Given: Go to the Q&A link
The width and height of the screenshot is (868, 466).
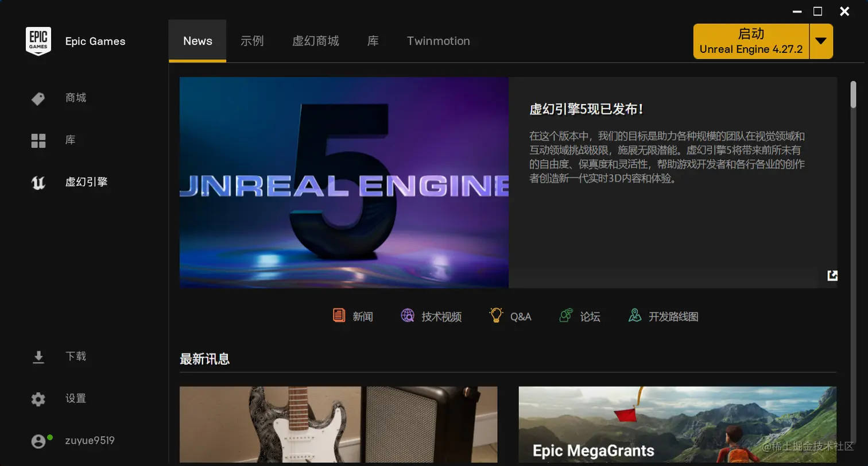Looking at the screenshot, I should (x=521, y=317).
